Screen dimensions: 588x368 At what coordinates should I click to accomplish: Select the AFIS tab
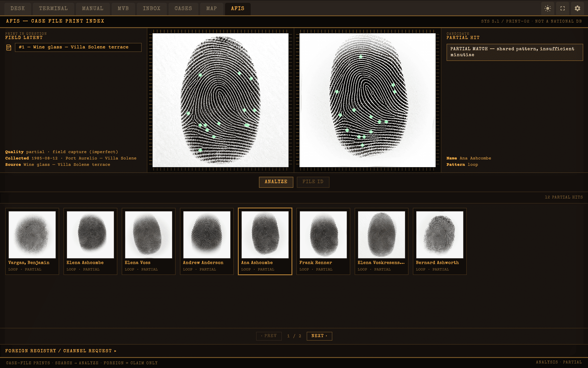click(x=238, y=9)
